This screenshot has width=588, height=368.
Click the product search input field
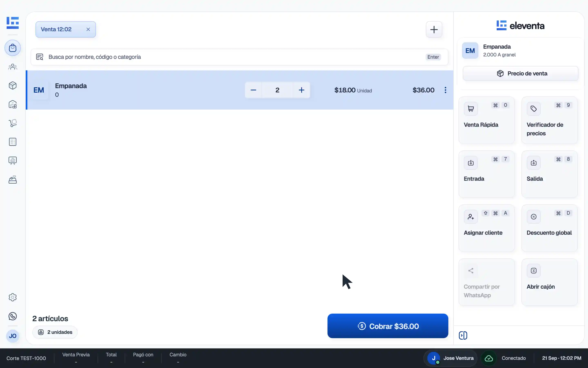(239, 57)
